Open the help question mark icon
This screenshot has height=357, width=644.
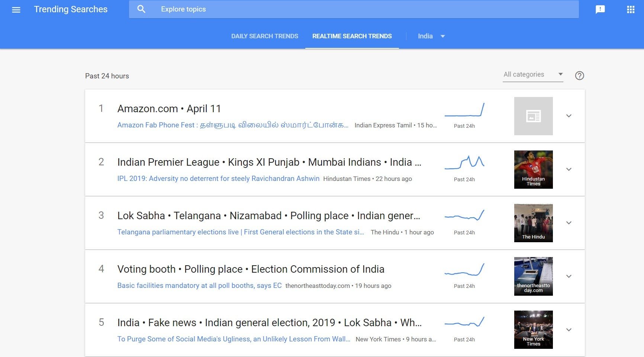point(579,76)
